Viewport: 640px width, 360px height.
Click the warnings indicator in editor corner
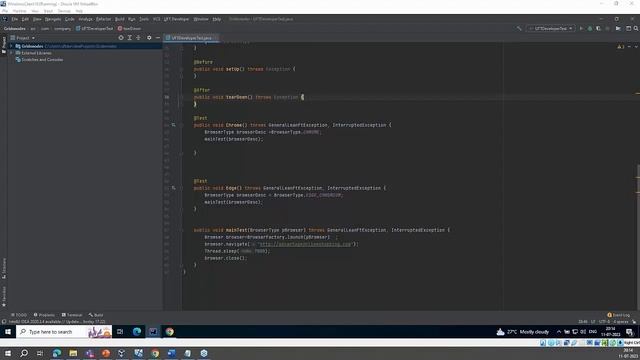tap(621, 47)
